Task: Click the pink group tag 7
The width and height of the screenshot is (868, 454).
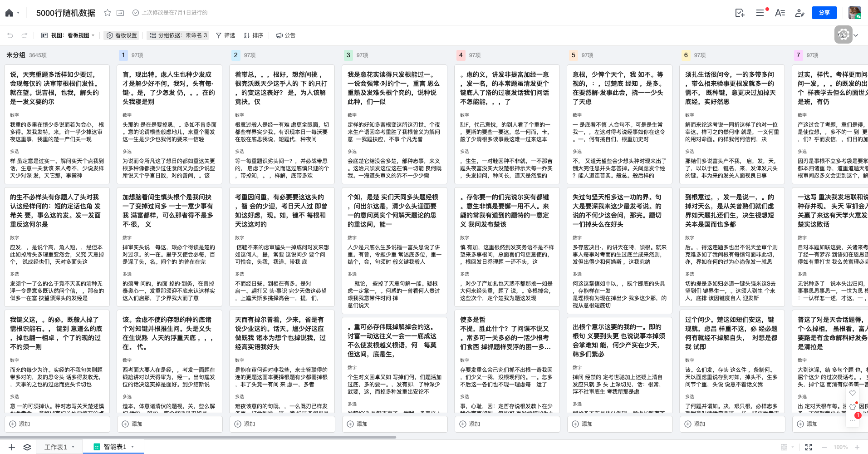Action: click(798, 55)
